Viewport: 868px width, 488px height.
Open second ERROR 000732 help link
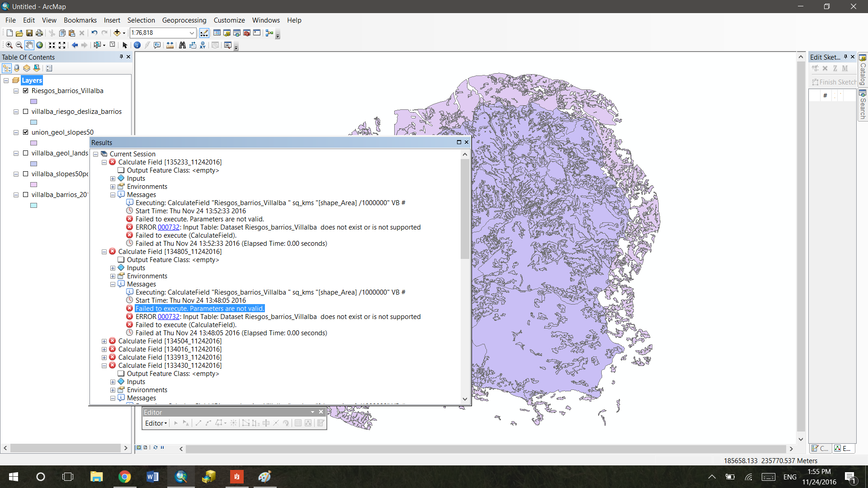(x=169, y=317)
